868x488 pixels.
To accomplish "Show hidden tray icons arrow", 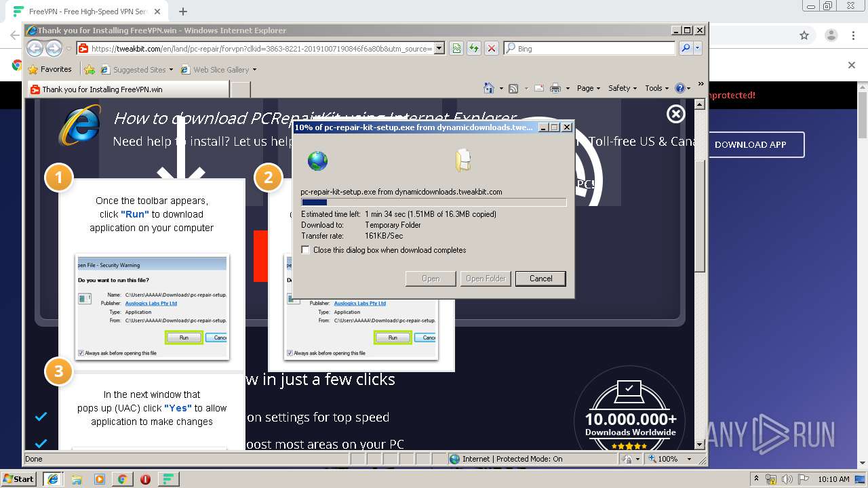I will click(x=757, y=479).
